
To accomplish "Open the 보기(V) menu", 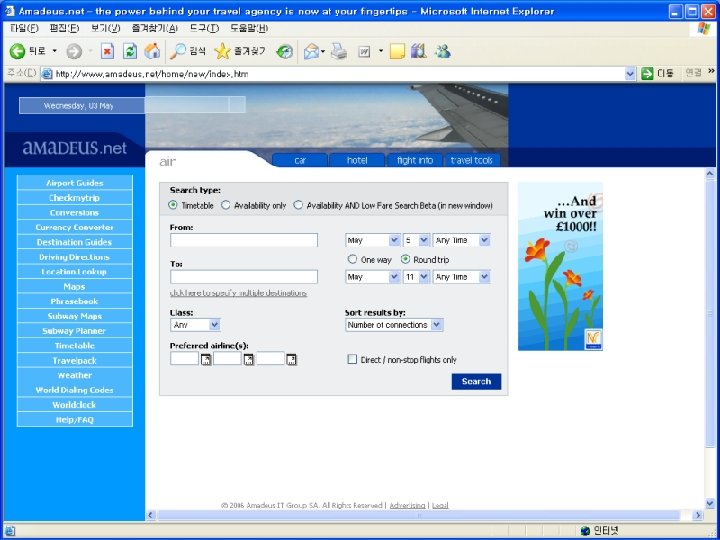I will coord(105,28).
